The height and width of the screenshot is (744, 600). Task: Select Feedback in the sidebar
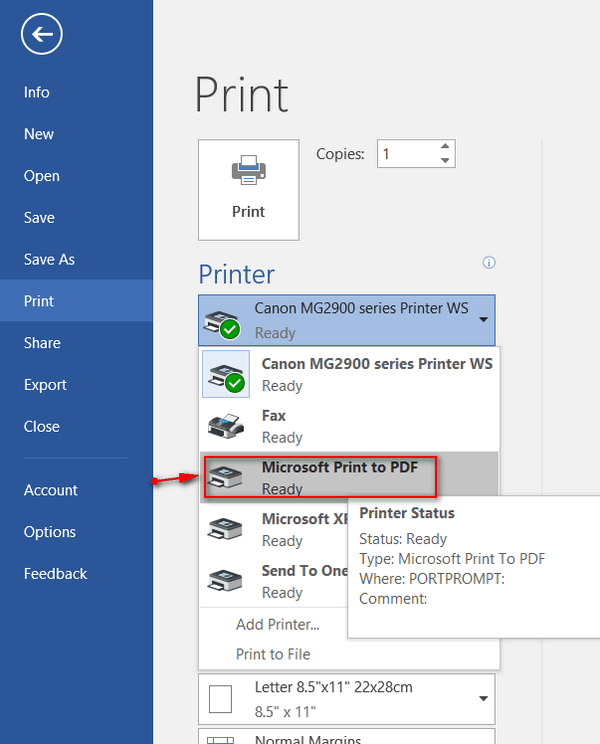tap(55, 573)
